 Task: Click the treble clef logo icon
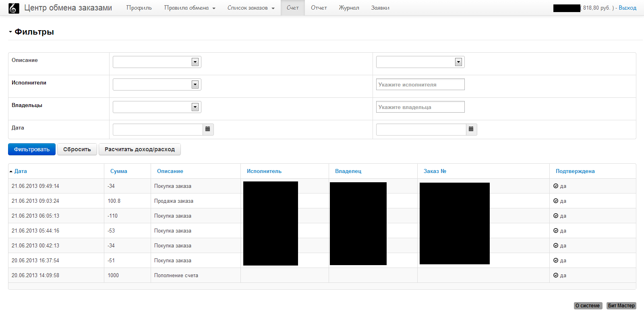coord(14,8)
